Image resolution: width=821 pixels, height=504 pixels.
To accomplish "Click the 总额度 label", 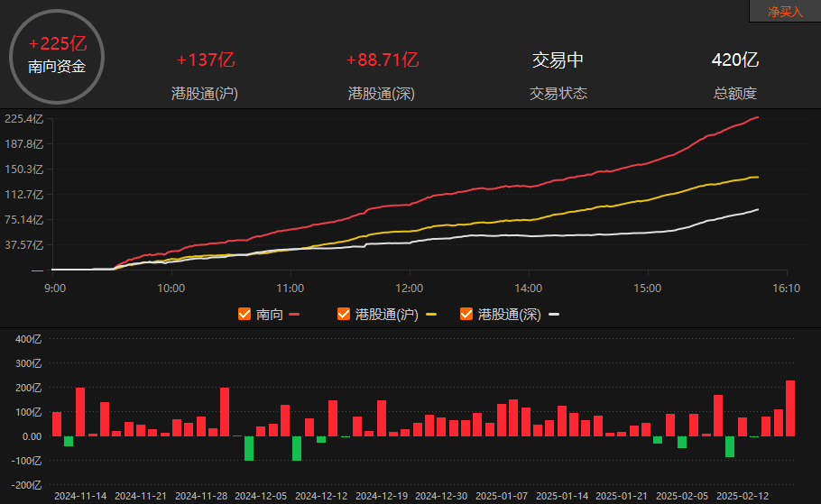I will [x=735, y=94].
